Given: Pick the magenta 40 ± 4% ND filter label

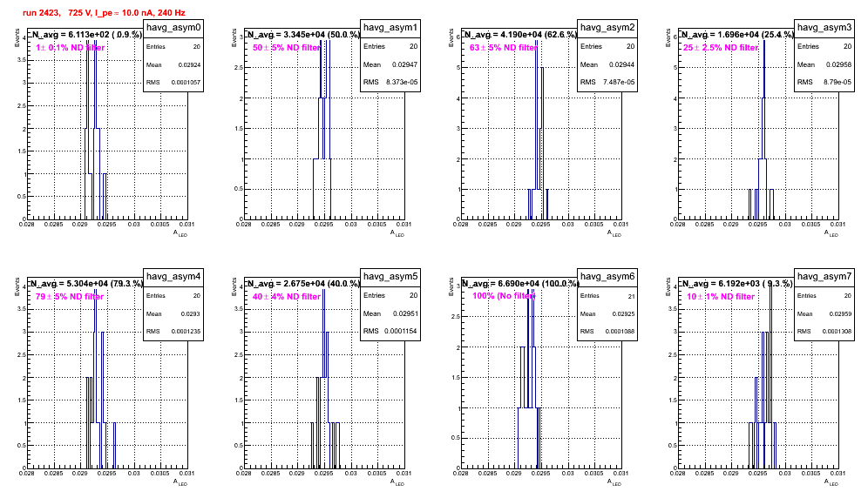Looking at the screenshot, I should [x=287, y=297].
